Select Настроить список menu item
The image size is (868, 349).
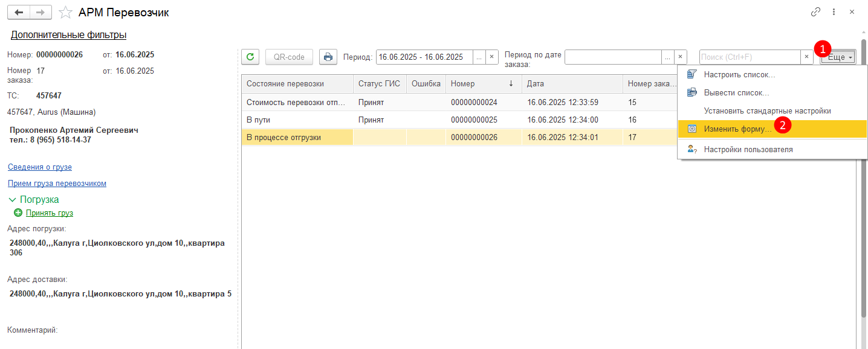(772, 75)
